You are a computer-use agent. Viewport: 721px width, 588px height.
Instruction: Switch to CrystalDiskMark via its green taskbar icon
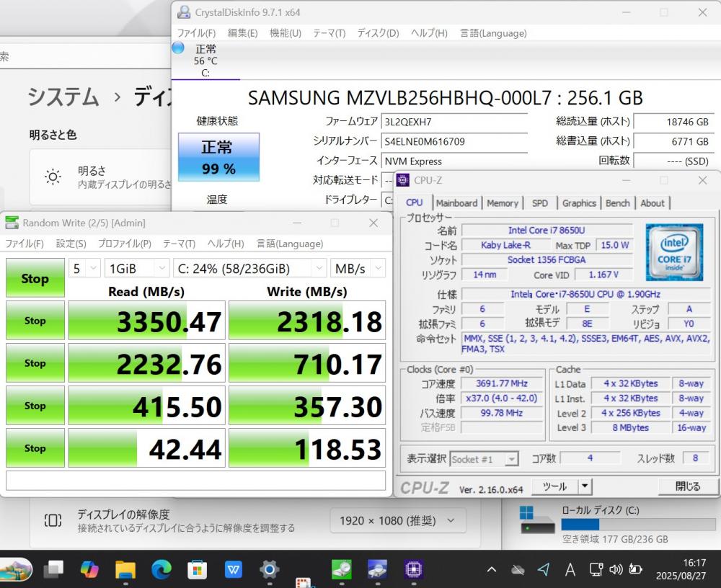click(x=342, y=569)
